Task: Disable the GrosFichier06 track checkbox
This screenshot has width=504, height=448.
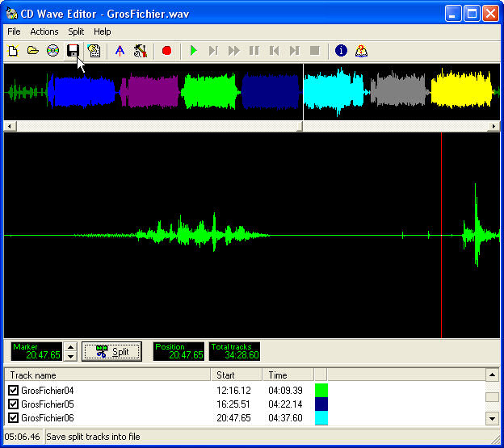Action: pyautogui.click(x=13, y=418)
